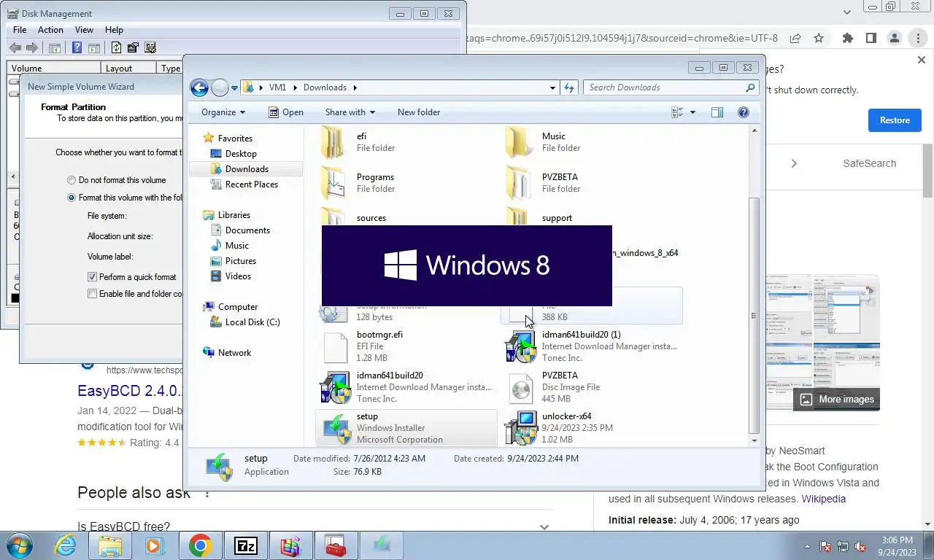Viewport: 934px width, 560px height.
Task: Click the Chrome profile avatar icon
Action: (x=895, y=38)
